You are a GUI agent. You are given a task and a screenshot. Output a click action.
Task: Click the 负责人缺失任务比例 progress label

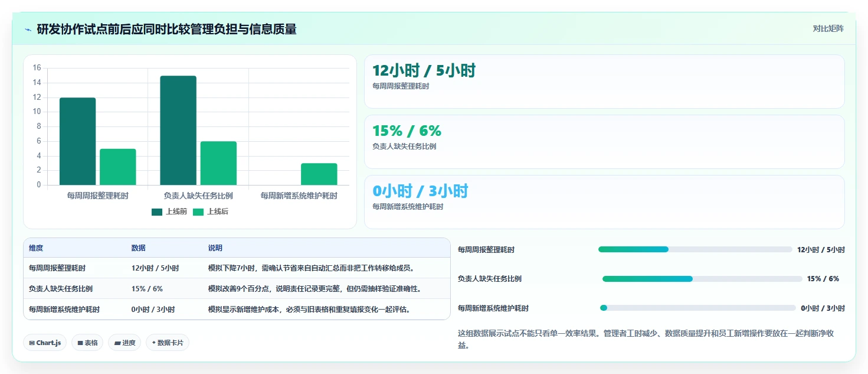(x=490, y=279)
